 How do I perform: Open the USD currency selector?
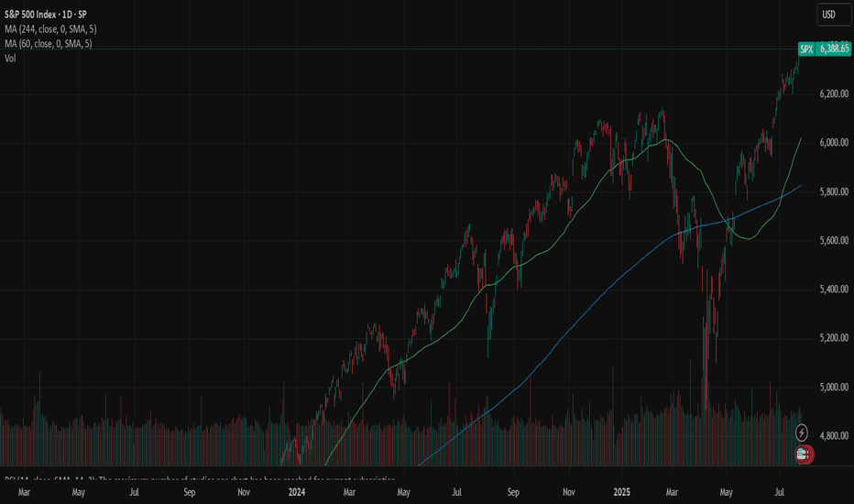[x=833, y=15]
